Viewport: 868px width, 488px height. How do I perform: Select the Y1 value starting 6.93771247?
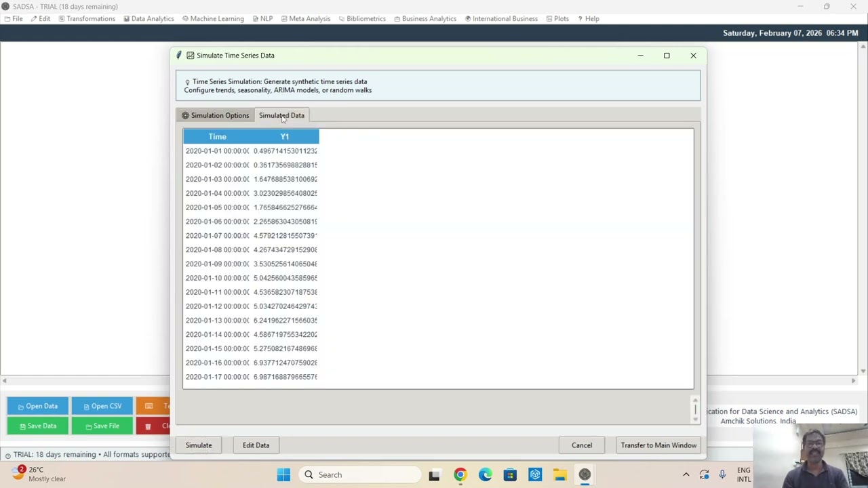[x=285, y=363]
